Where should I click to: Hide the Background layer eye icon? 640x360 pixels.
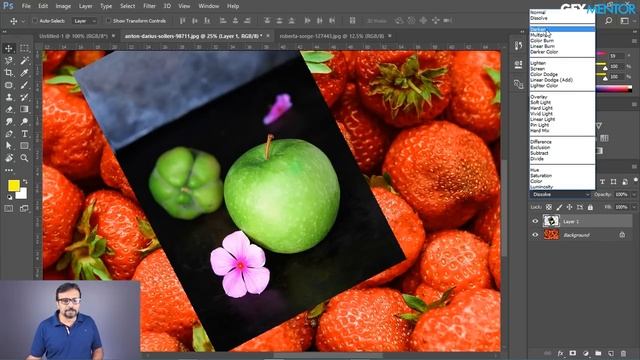point(535,235)
